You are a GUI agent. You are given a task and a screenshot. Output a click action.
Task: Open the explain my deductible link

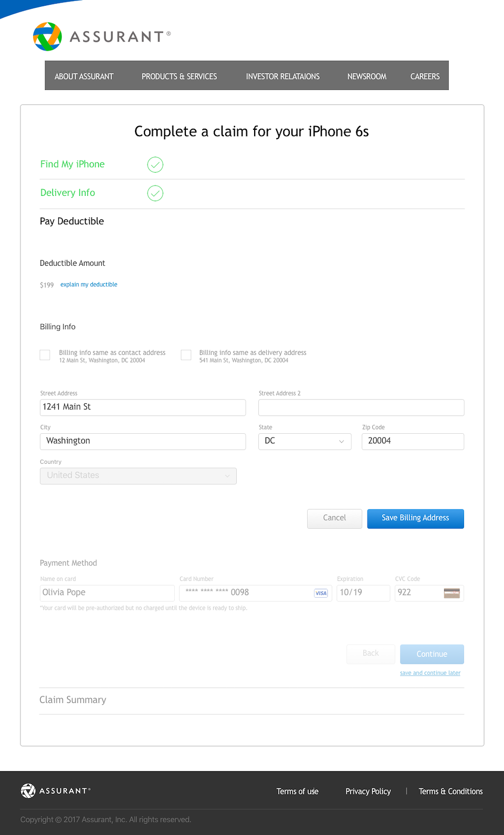(x=89, y=285)
